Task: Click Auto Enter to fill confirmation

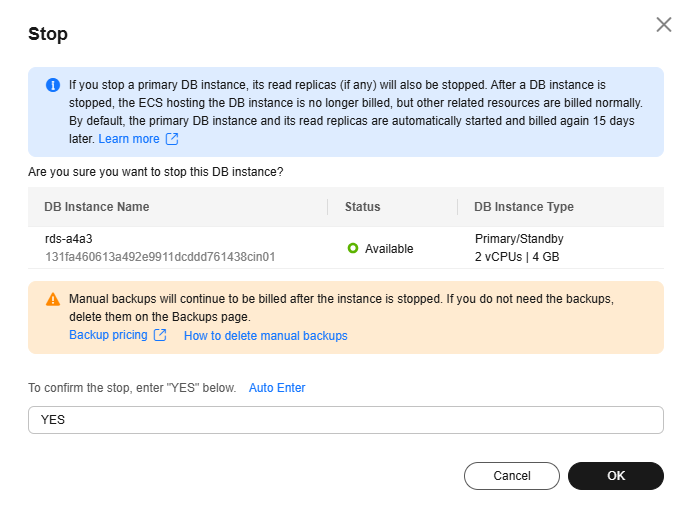Action: pos(277,388)
